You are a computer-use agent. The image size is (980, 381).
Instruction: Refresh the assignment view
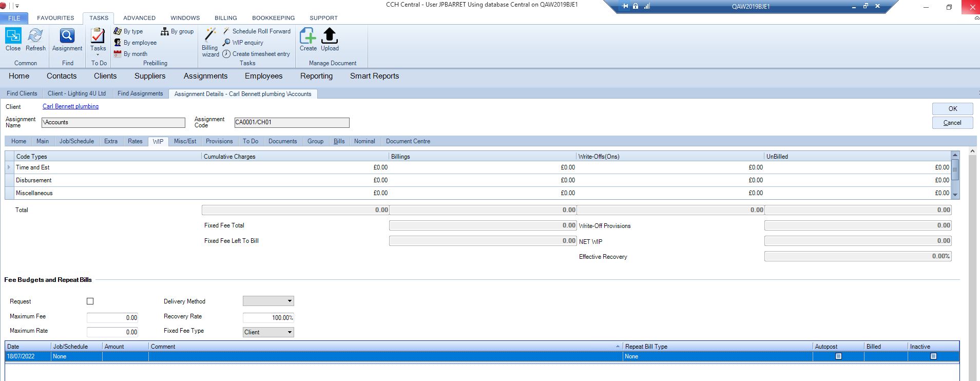coord(35,40)
